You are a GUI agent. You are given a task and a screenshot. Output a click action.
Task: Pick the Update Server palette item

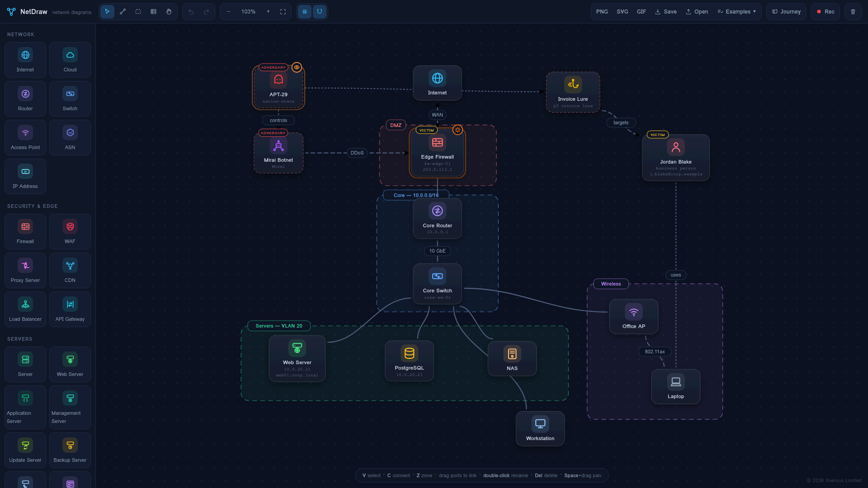[x=25, y=450]
